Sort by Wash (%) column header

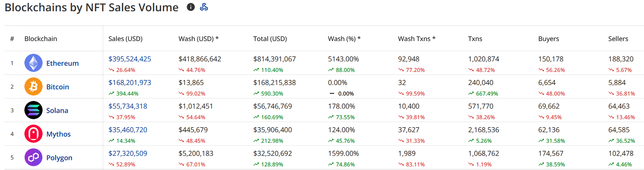pyautogui.click(x=344, y=39)
